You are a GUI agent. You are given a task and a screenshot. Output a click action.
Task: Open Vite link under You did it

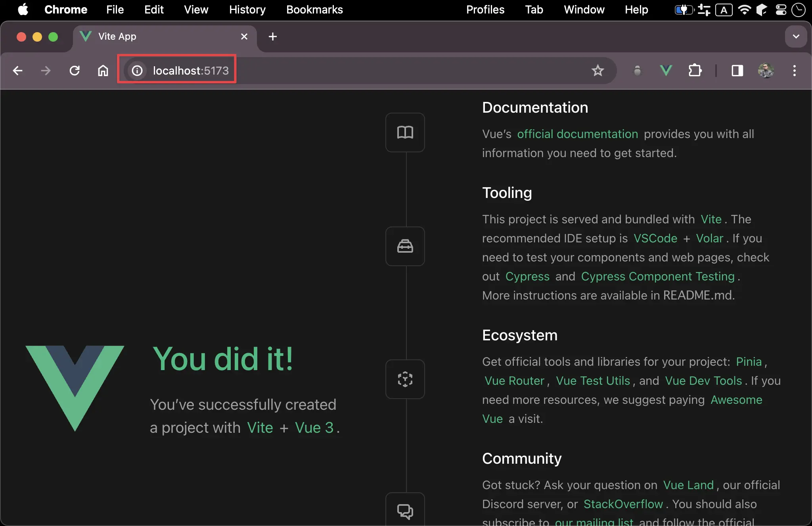[x=260, y=428]
